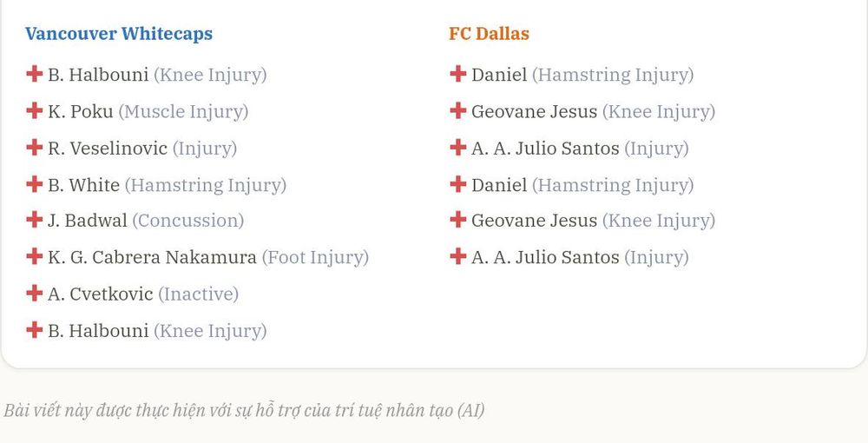
Task: Click the J. Badwal player name
Action: tap(88, 221)
